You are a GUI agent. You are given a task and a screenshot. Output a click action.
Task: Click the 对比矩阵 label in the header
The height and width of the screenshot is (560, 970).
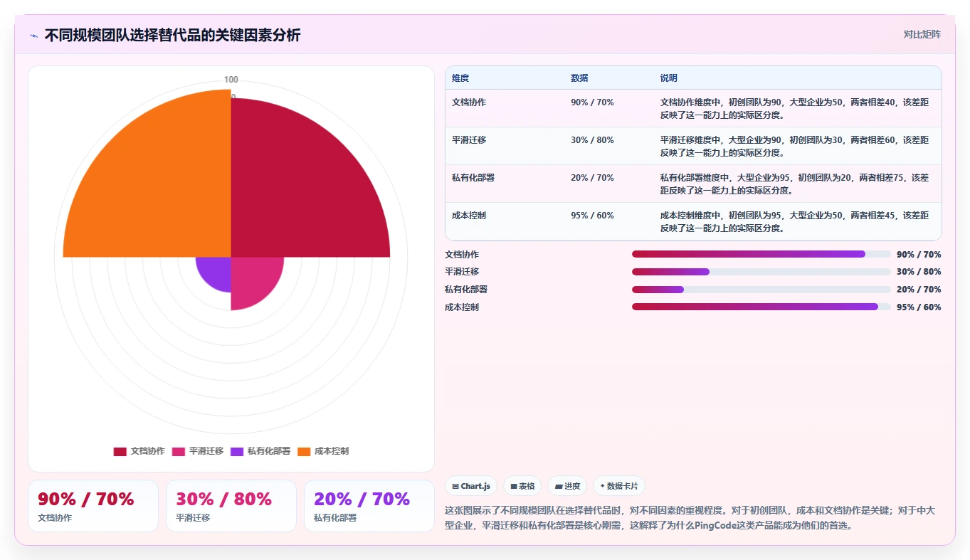coord(922,34)
